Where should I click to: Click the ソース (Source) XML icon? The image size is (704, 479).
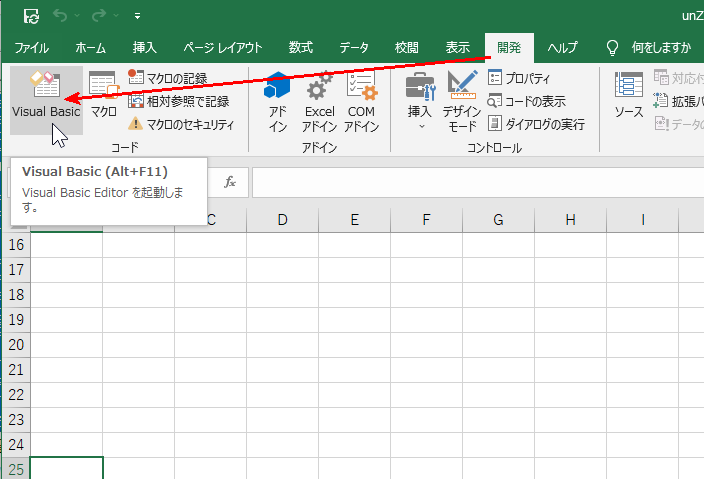pos(629,97)
